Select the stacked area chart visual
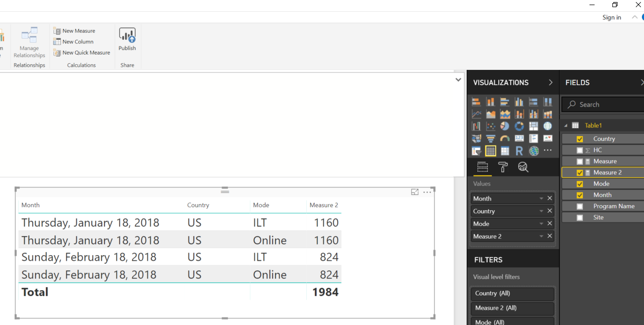The width and height of the screenshot is (644, 325). point(505,114)
